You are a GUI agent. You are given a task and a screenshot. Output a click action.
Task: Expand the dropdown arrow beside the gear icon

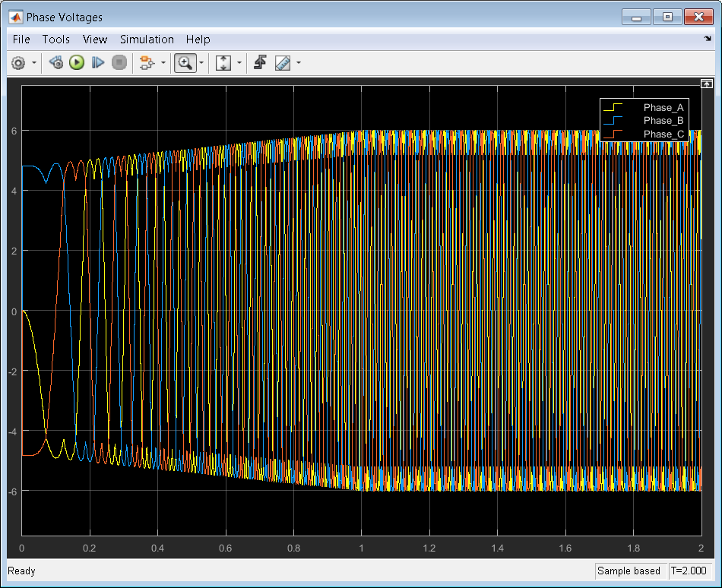point(34,64)
